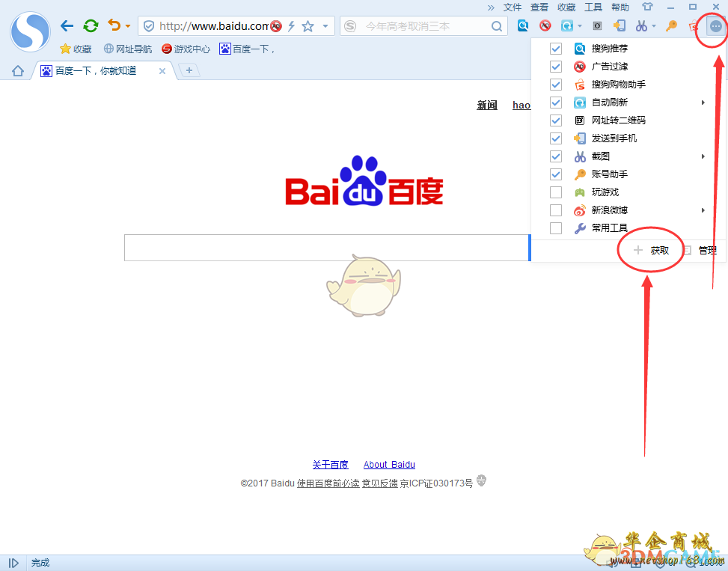Click the Sogou search engine icon
This screenshot has height=571, width=728.
(351, 26)
